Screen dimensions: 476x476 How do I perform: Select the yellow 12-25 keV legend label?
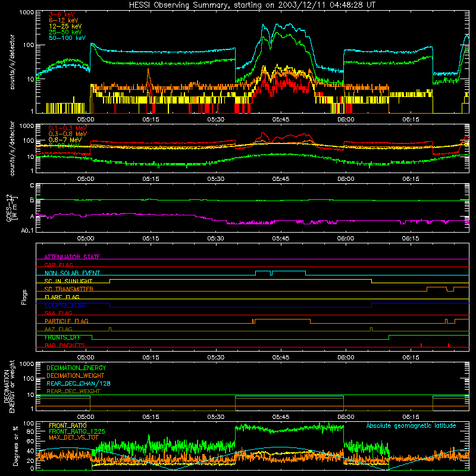65,26
